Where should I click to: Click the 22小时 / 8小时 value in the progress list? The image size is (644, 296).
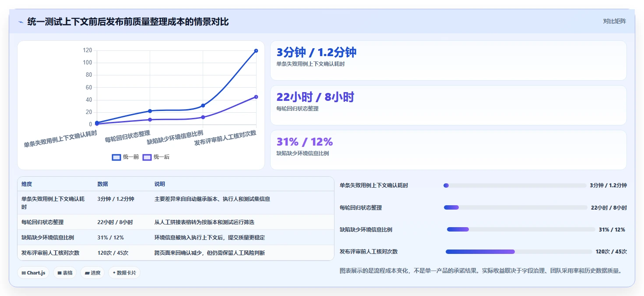pos(609,208)
